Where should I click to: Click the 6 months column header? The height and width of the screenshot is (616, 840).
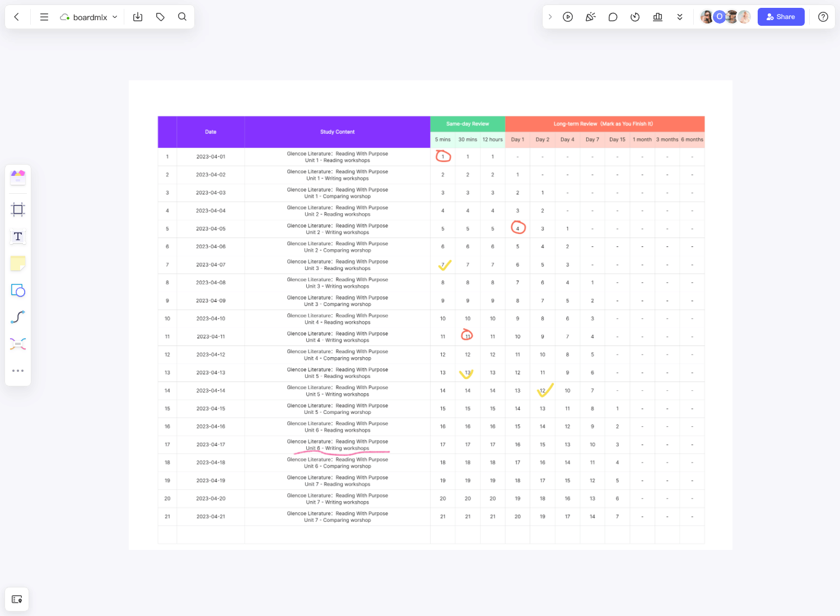pos(692,139)
